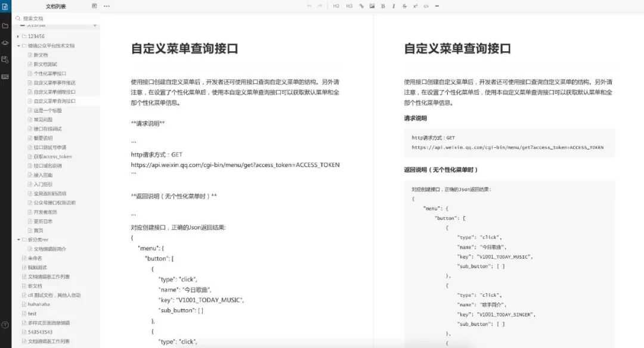Open the 获取access_token document

tap(52, 157)
